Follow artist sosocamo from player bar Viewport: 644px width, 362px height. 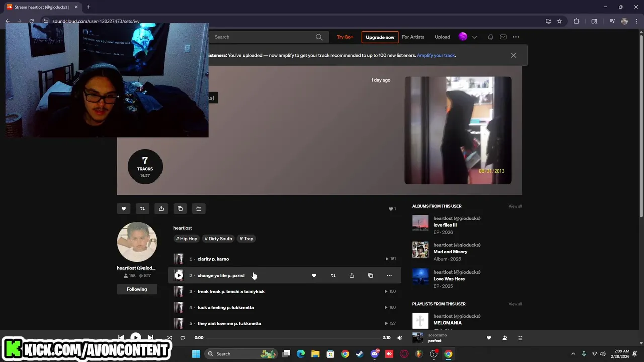coord(505,338)
